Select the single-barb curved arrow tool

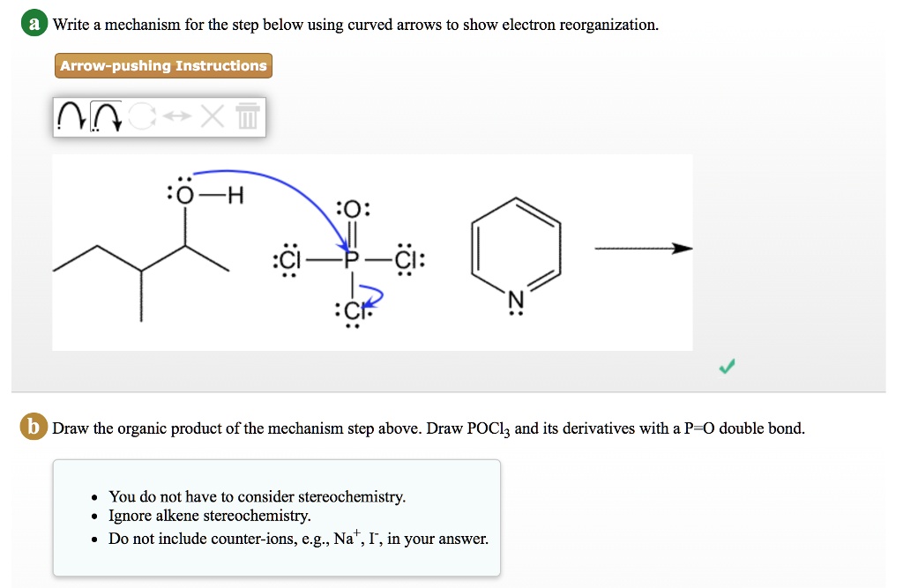click(x=72, y=115)
